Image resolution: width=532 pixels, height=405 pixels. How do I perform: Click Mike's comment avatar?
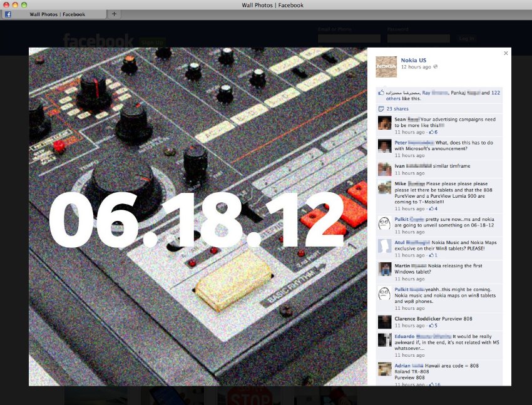coord(385,187)
